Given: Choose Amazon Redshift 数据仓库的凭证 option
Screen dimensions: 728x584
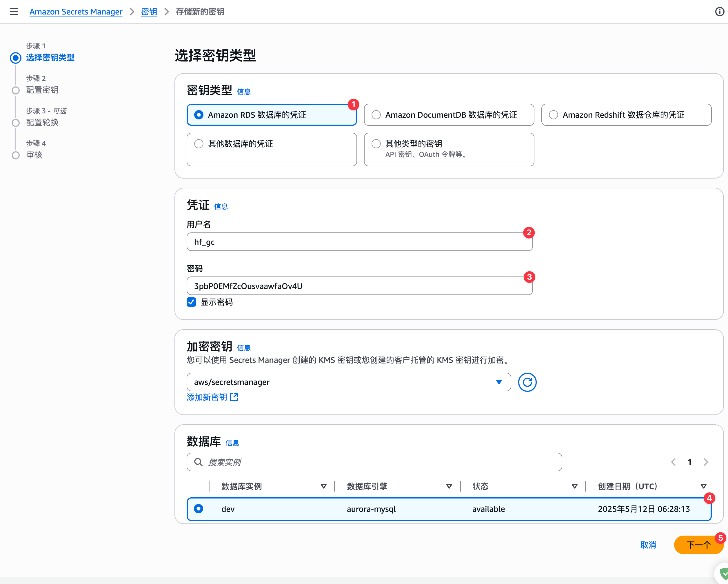Looking at the screenshot, I should click(x=554, y=115).
